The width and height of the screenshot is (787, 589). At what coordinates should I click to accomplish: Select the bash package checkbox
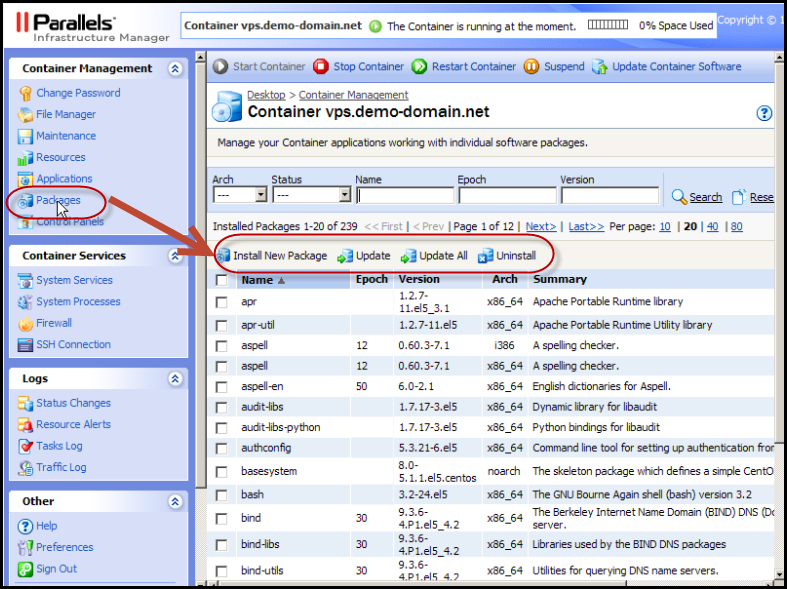pyautogui.click(x=221, y=495)
